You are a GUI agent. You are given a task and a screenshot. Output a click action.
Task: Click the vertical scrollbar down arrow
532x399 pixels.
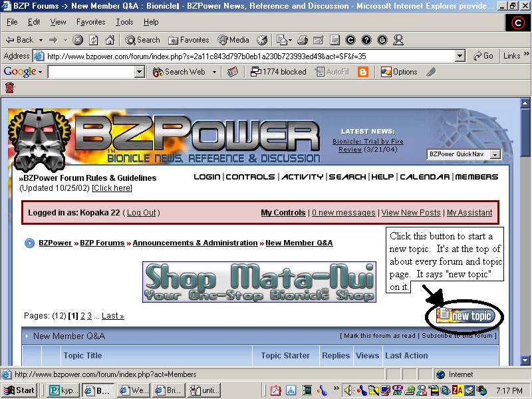coord(525,360)
